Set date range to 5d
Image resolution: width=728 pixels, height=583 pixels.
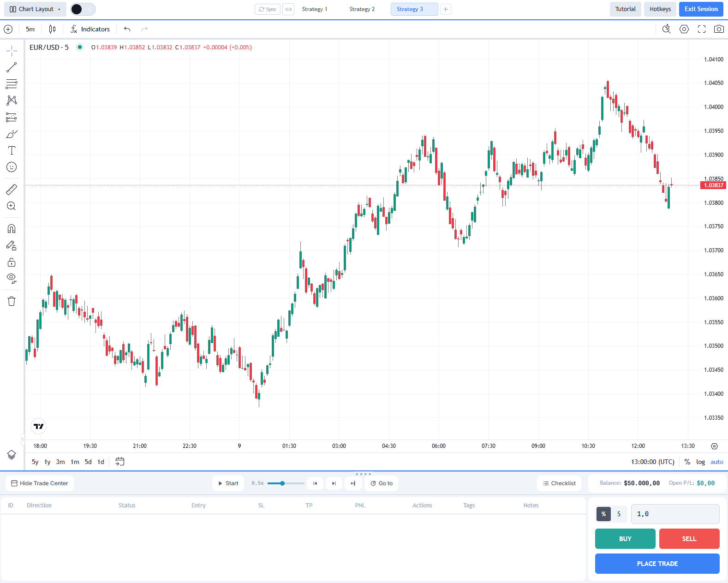pyautogui.click(x=88, y=462)
